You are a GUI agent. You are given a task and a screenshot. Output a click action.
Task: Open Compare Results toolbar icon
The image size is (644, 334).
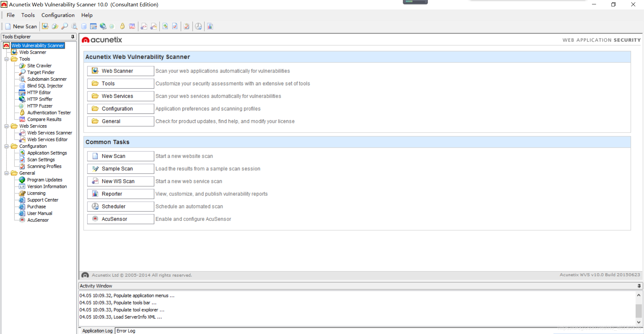(x=132, y=26)
